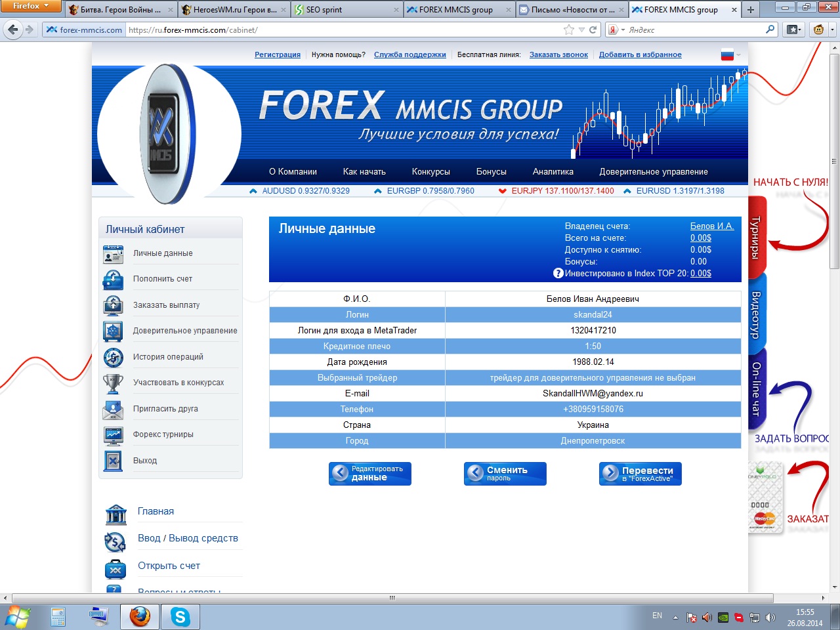Click the Добавить в избранное link
Screen dimensions: 840x630
tap(640, 55)
